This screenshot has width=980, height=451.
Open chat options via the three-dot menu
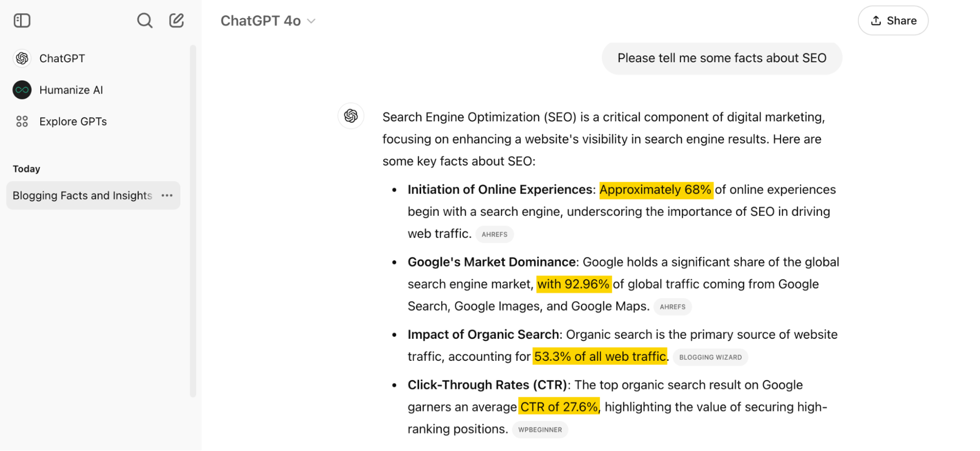point(167,195)
